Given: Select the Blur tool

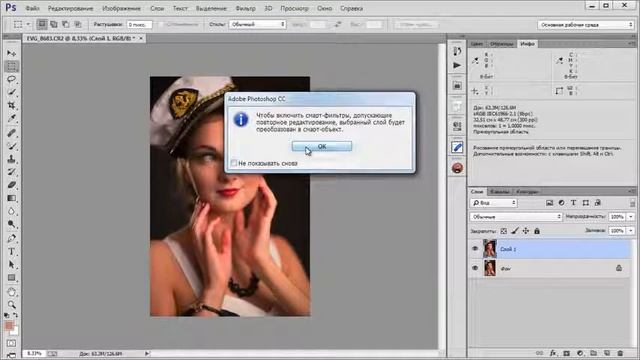Looking at the screenshot, I should 11,211.
